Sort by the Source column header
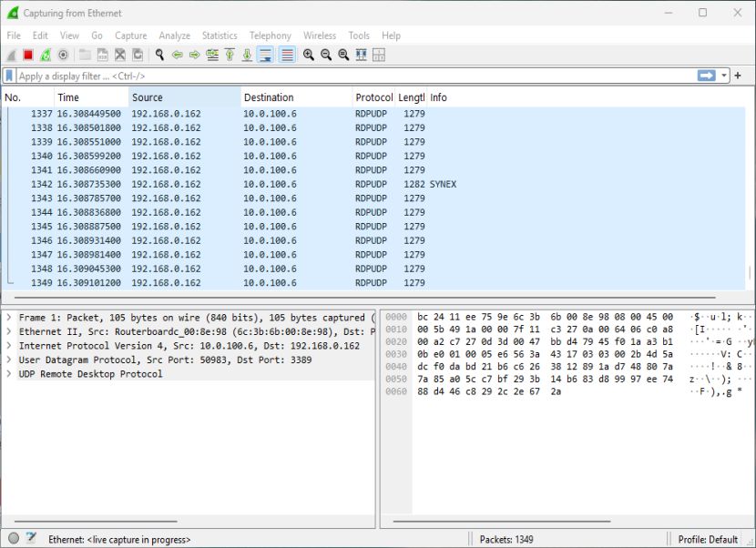 click(185, 97)
